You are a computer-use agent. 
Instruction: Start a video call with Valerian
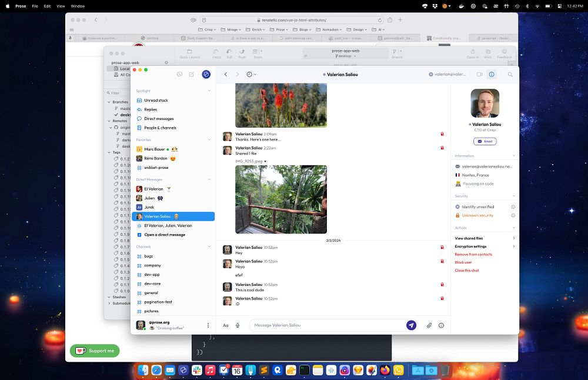[479, 74]
